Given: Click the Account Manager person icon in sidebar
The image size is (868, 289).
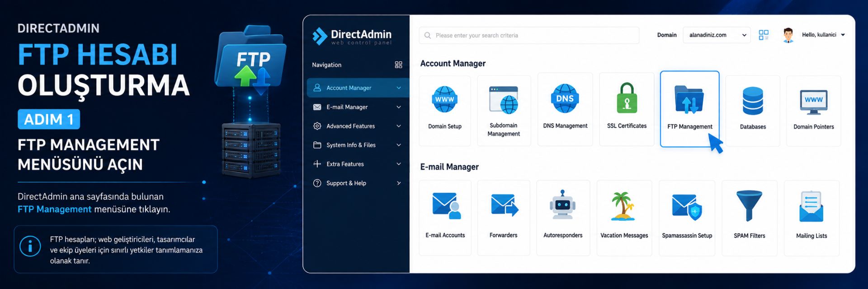Looking at the screenshot, I should tap(317, 88).
